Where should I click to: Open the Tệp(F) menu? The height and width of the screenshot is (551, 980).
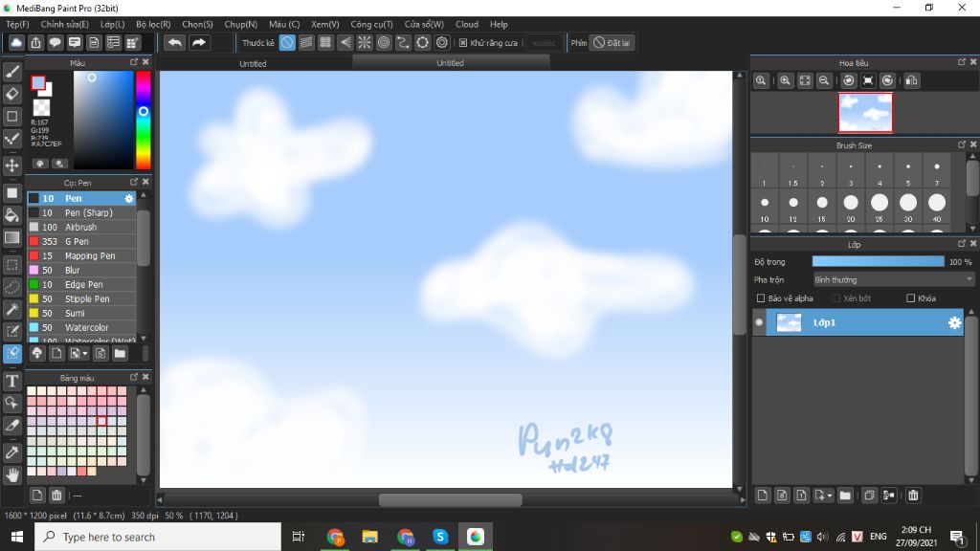17,24
